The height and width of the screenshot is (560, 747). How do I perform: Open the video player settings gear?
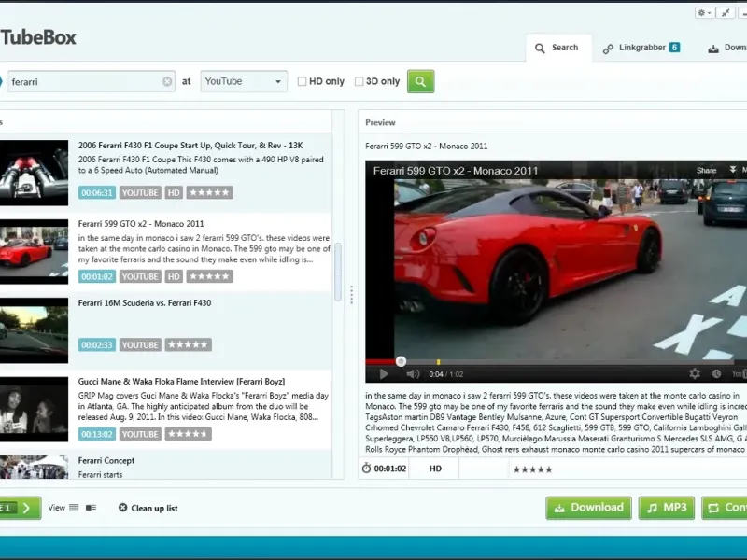coord(694,374)
